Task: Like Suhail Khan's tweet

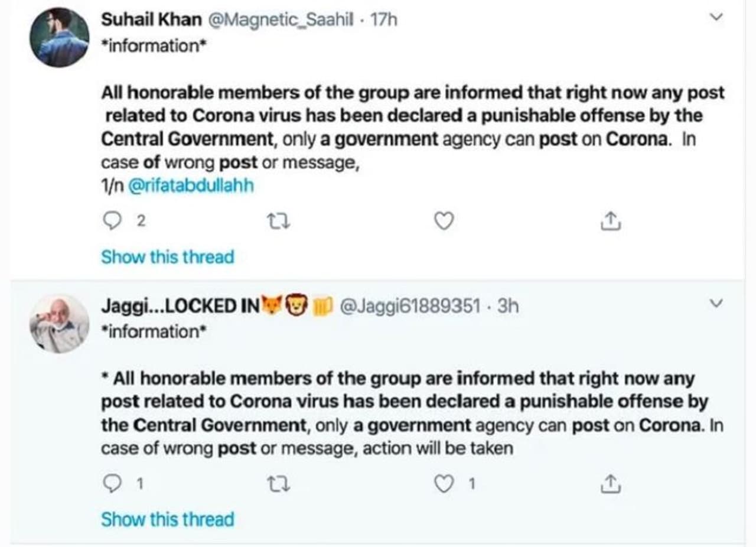Action: tap(444, 221)
